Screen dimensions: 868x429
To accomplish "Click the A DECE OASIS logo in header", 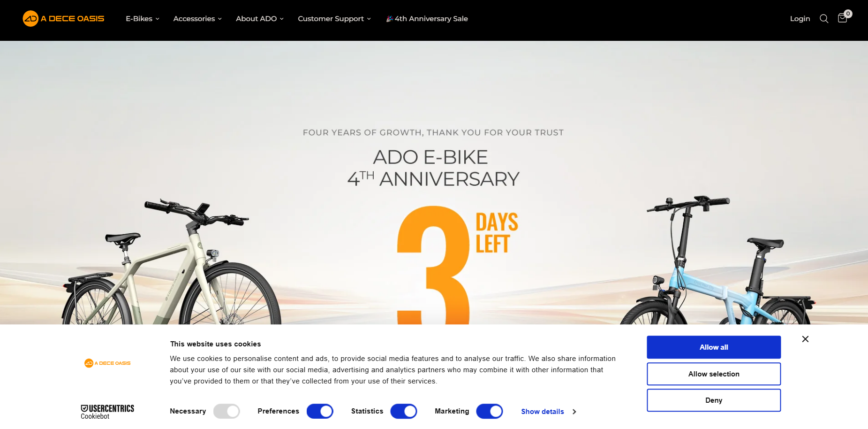I will (63, 19).
